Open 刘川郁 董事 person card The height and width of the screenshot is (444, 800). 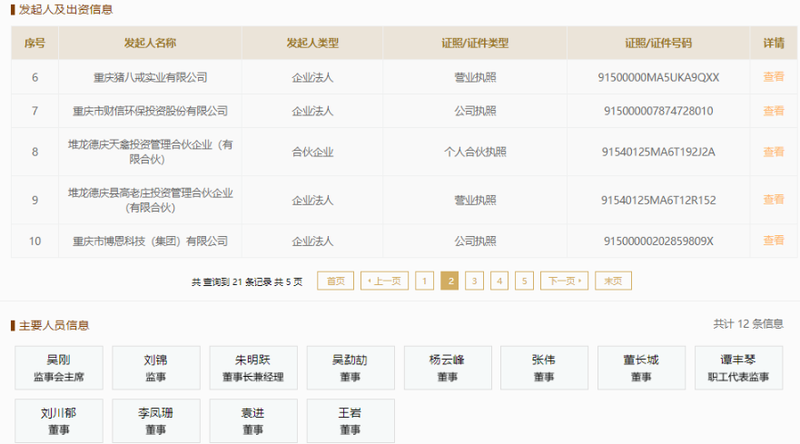pyautogui.click(x=59, y=421)
